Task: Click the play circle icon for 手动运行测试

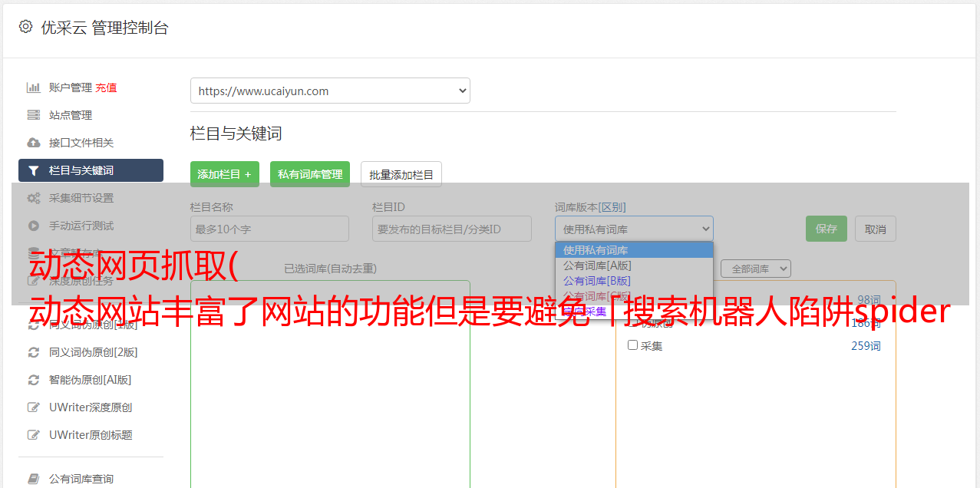Action: (34, 226)
